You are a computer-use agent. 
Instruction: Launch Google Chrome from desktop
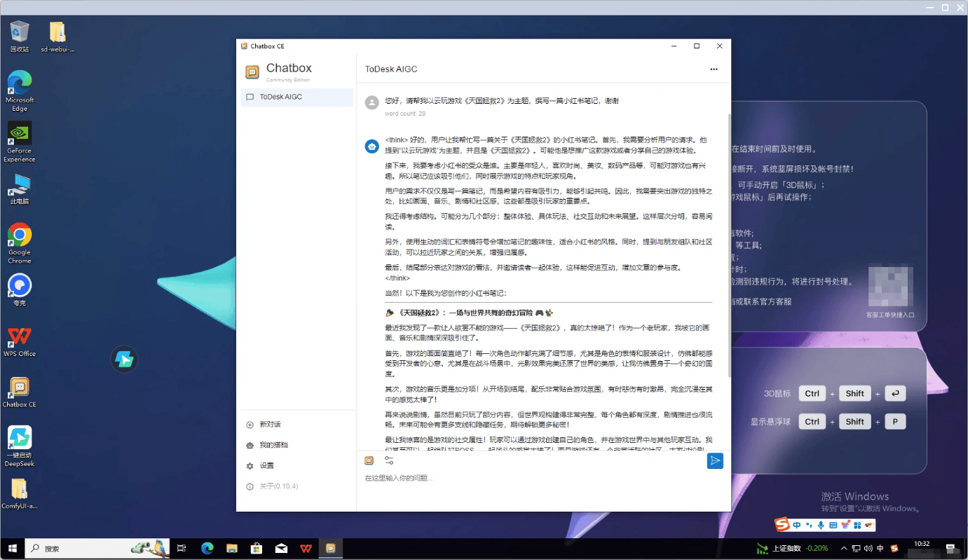20,243
